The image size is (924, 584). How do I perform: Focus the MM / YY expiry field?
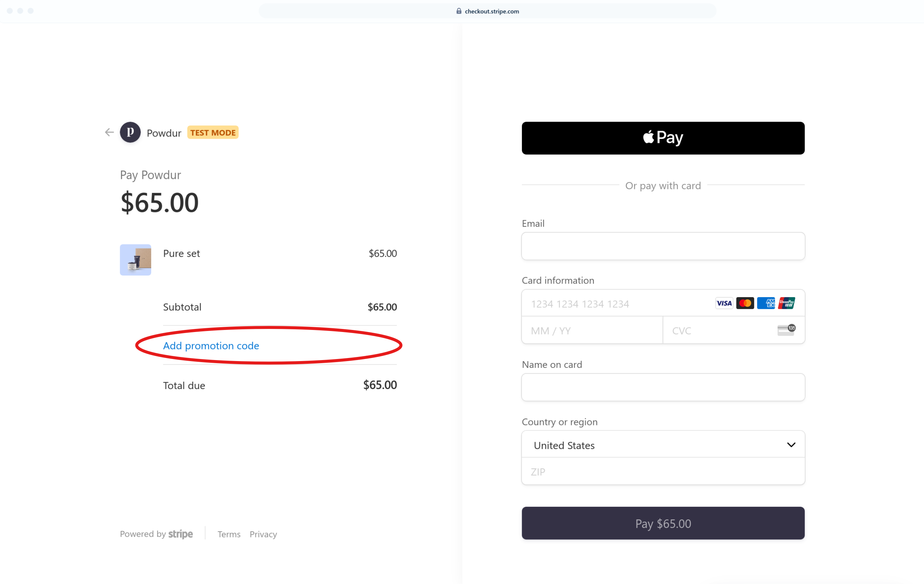[592, 330]
